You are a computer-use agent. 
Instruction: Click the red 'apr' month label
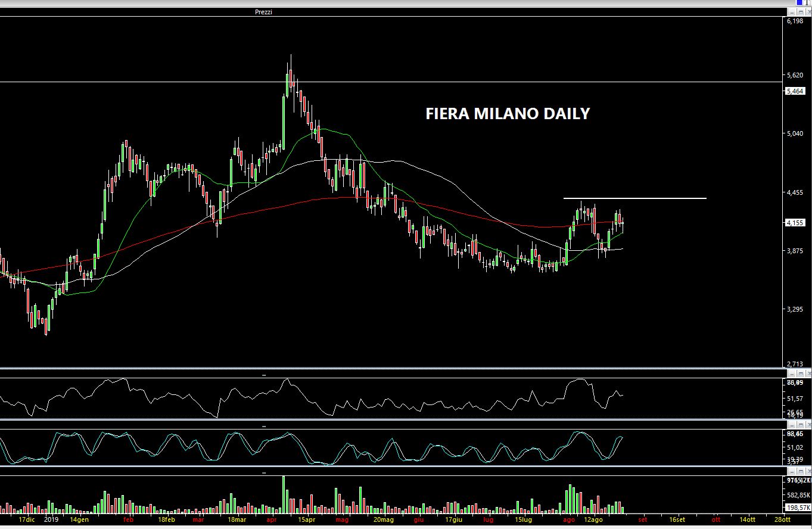tap(272, 519)
